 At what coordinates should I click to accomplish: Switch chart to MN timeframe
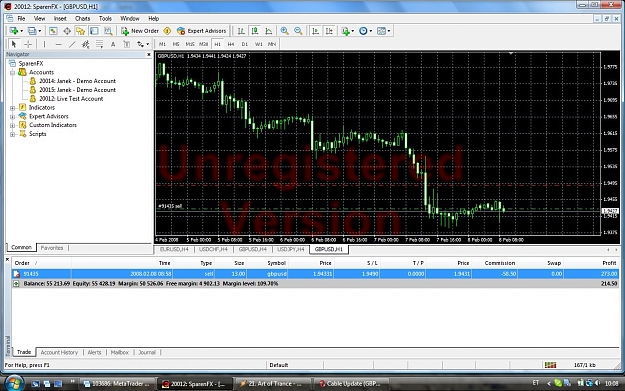tap(272, 44)
